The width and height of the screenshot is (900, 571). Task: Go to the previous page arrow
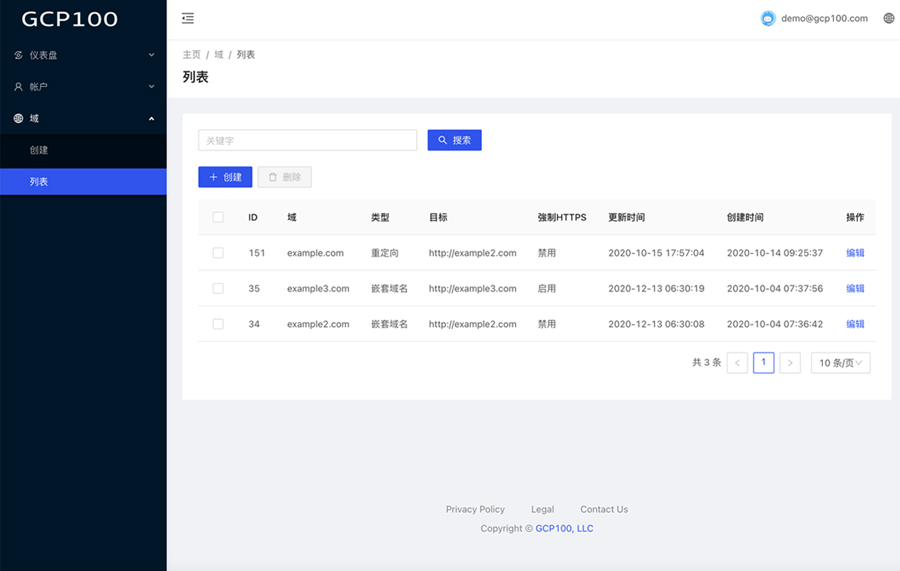pyautogui.click(x=737, y=363)
